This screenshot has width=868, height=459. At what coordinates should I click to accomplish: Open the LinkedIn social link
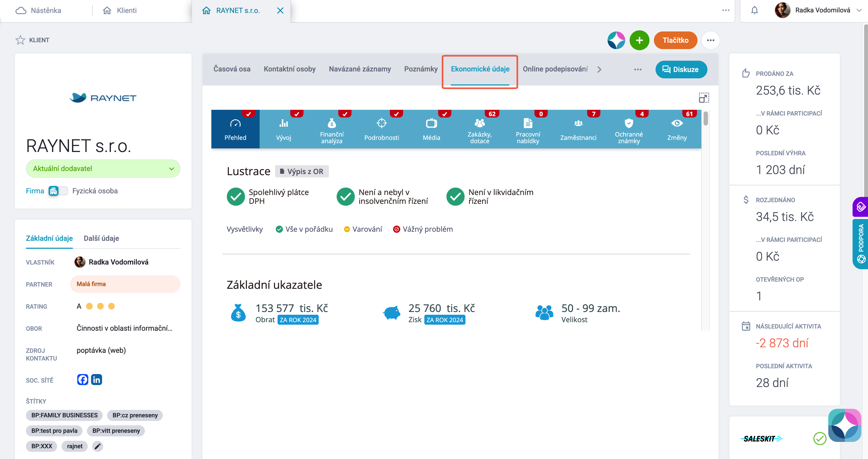(x=96, y=380)
